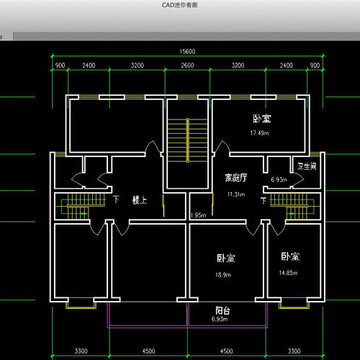
Task: Click the 卫生间 room label
Action: tap(307, 167)
